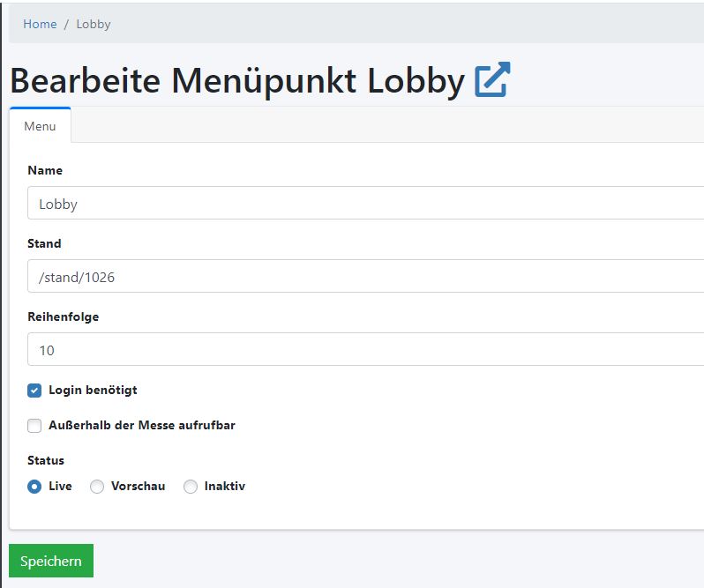Choose the Vorschau status radio button
The image size is (704, 588).
pyautogui.click(x=97, y=487)
